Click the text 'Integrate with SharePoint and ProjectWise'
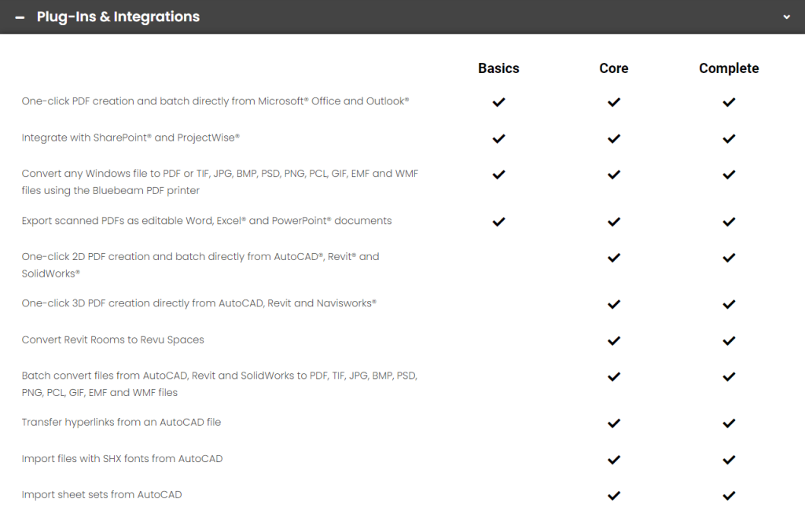This screenshot has height=532, width=805. click(x=130, y=138)
